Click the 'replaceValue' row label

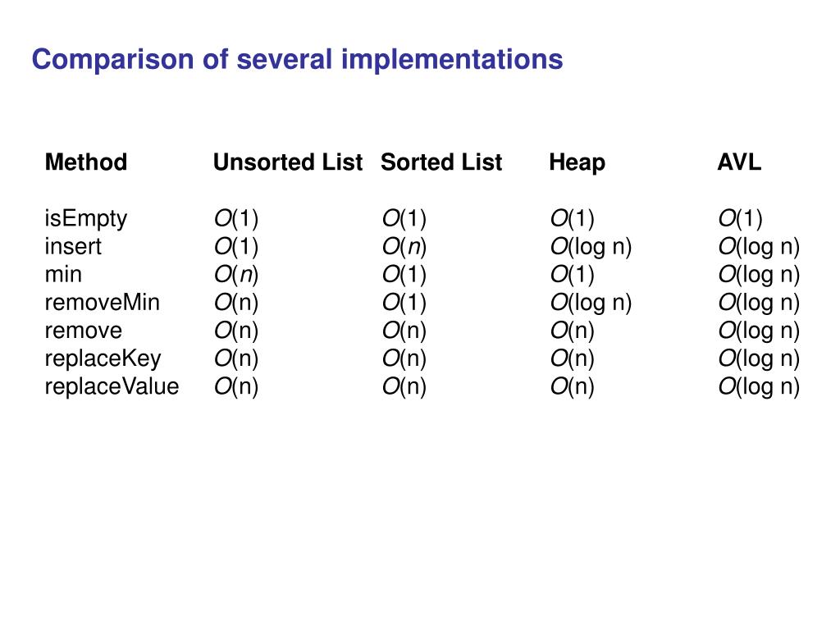pos(112,386)
